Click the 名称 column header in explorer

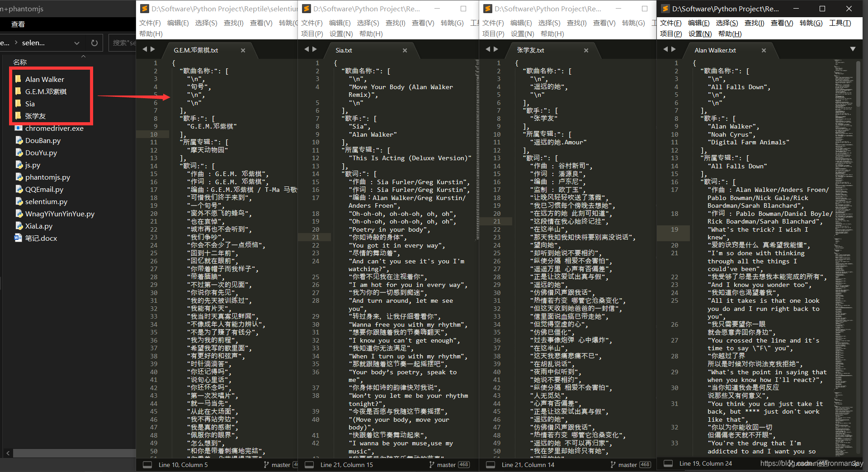(20, 62)
